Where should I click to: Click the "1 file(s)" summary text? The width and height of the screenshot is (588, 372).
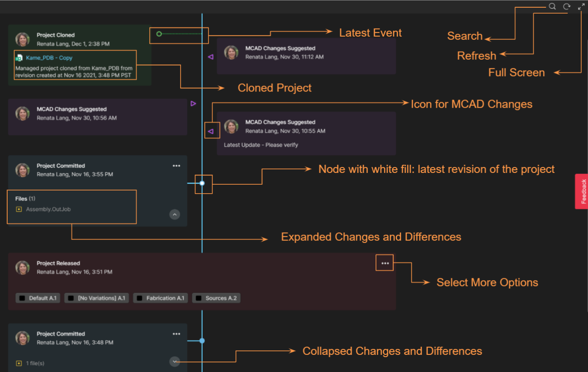[x=35, y=363]
